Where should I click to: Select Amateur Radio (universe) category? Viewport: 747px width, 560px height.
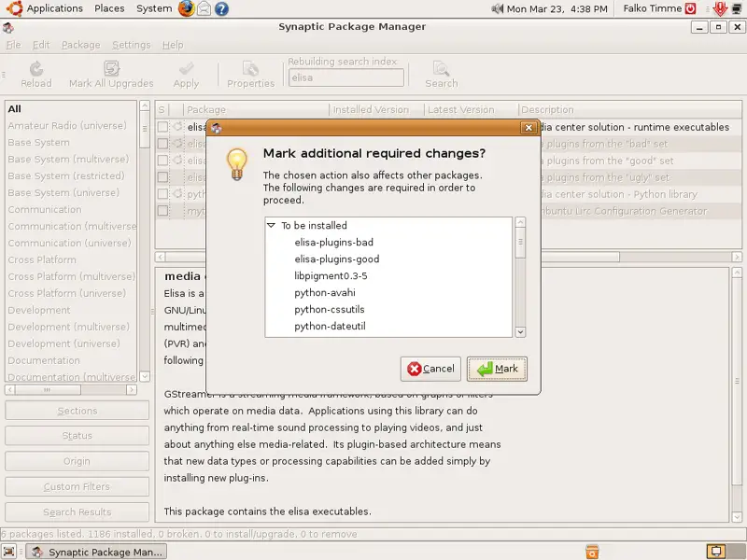coord(67,126)
